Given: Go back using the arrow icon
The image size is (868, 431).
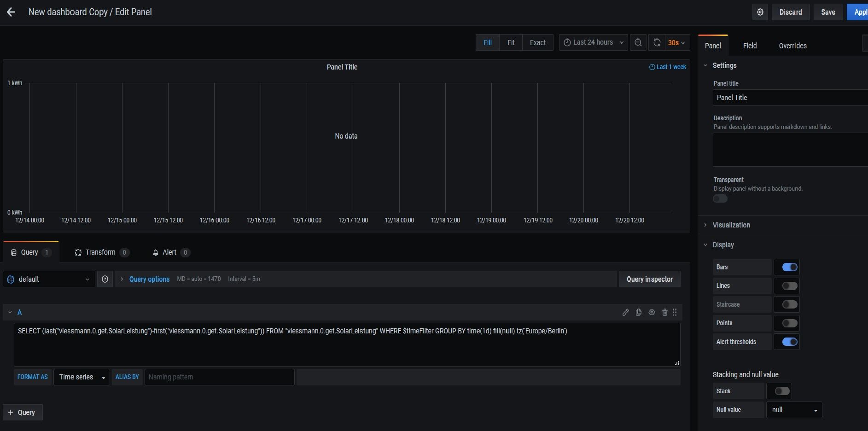Looking at the screenshot, I should tap(11, 12).
